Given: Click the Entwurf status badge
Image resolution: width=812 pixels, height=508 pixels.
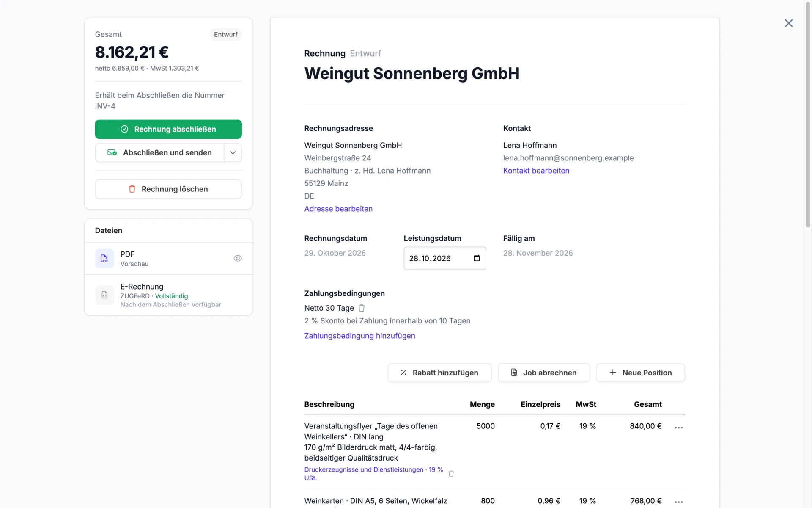Looking at the screenshot, I should pyautogui.click(x=225, y=34).
